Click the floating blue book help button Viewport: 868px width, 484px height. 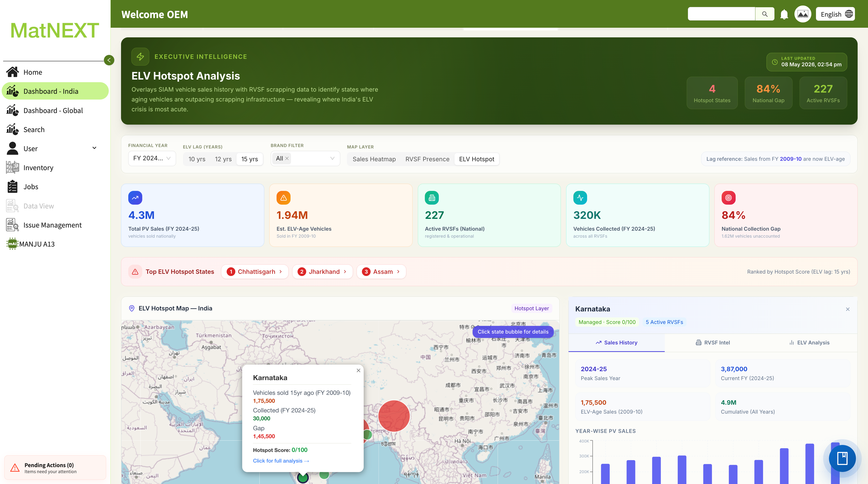pos(842,458)
